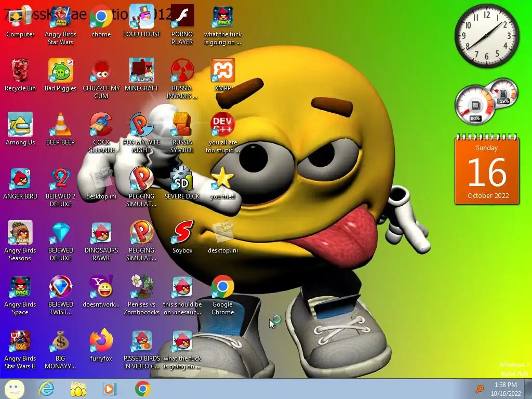This screenshot has height=399, width=532.
Task: Open Angry Birds Seasons shortcut
Action: pyautogui.click(x=20, y=241)
